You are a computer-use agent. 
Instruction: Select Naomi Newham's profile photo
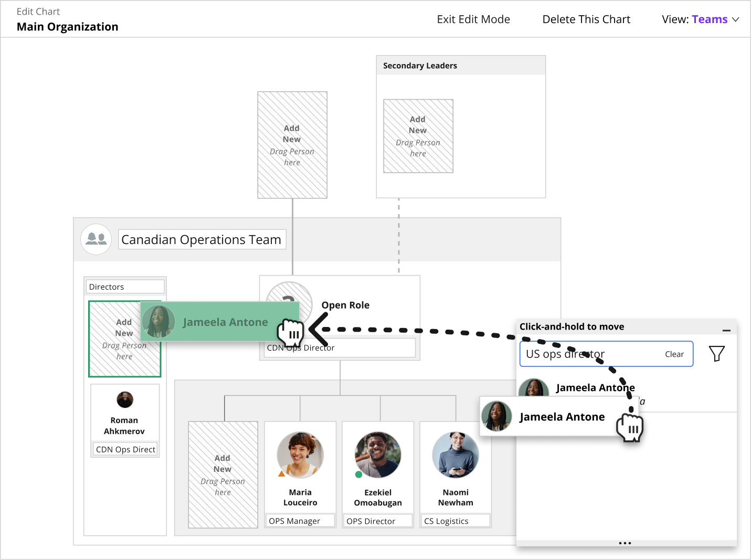[x=456, y=455]
